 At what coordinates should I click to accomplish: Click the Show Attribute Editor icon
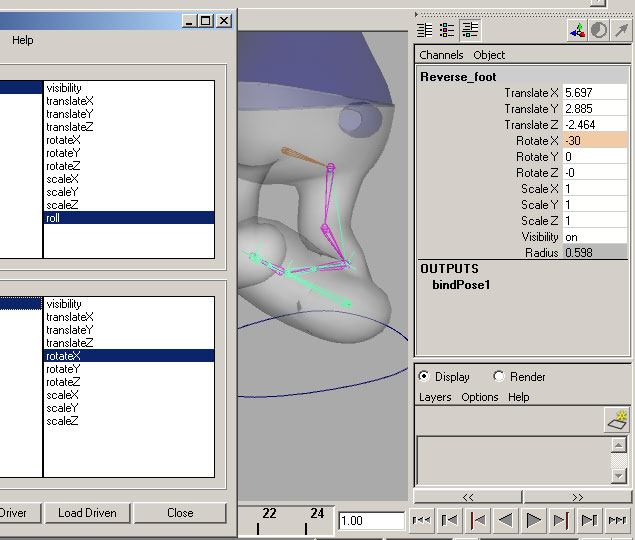pos(424,30)
